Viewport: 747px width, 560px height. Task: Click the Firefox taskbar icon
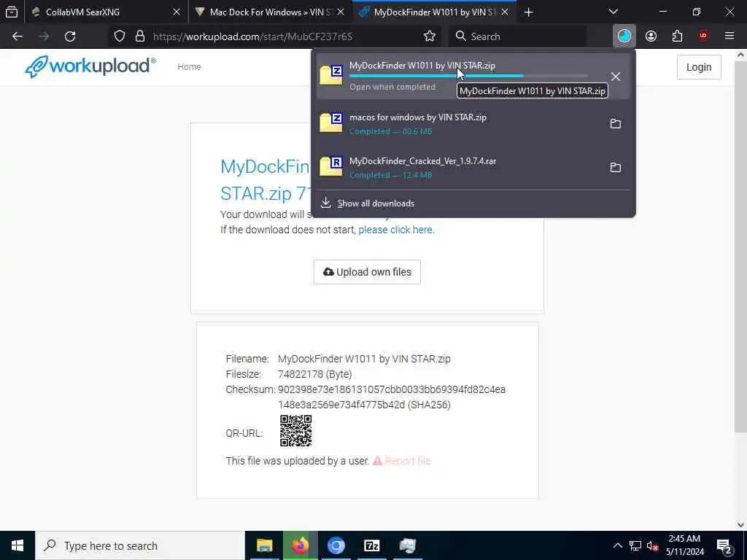click(x=300, y=545)
